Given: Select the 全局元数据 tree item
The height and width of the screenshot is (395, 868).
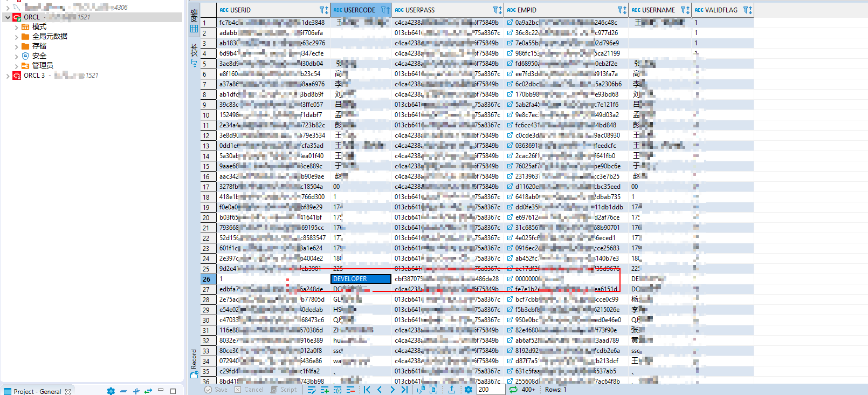Looking at the screenshot, I should pyautogui.click(x=50, y=36).
